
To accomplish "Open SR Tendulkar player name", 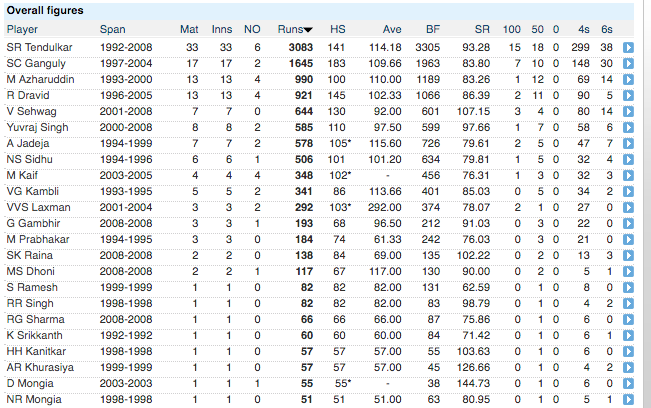I will (39, 47).
